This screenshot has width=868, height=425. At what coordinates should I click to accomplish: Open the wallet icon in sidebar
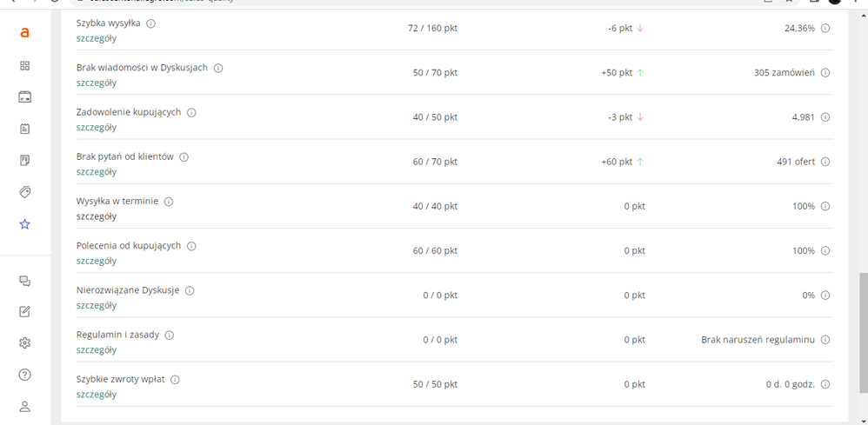pos(24,97)
